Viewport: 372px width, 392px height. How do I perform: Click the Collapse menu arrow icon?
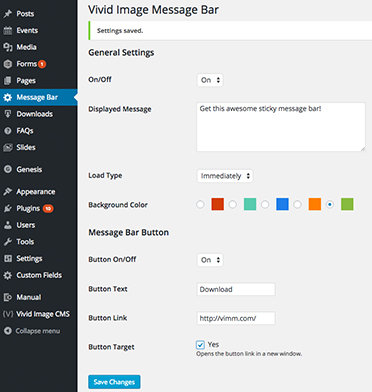[x=8, y=331]
